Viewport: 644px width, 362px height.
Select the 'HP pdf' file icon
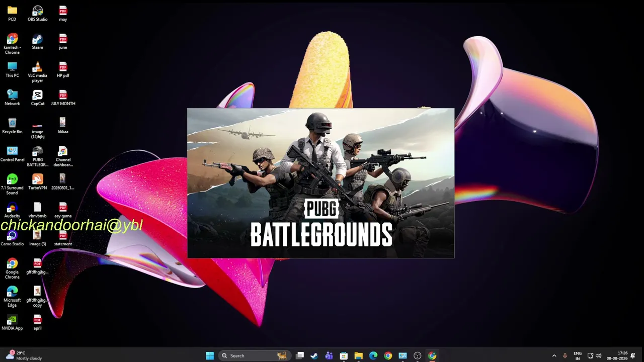[63, 70]
